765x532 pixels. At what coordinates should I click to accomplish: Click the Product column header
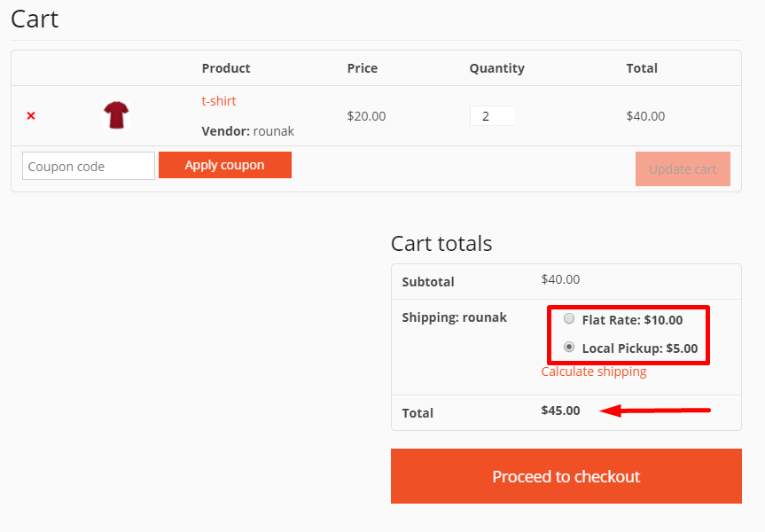[x=226, y=68]
